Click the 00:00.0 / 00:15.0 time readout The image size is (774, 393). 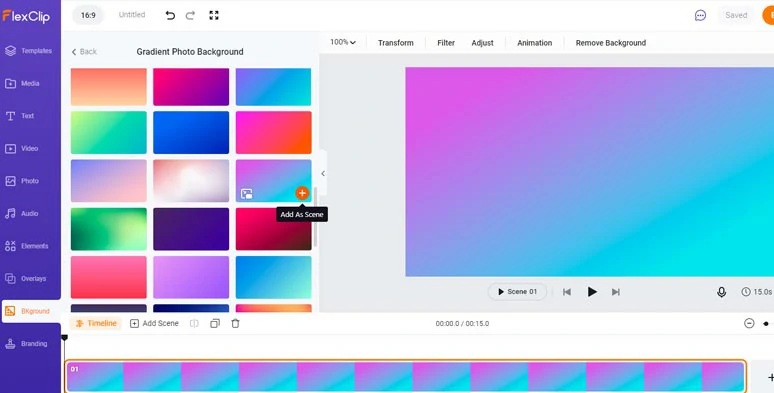tap(462, 323)
